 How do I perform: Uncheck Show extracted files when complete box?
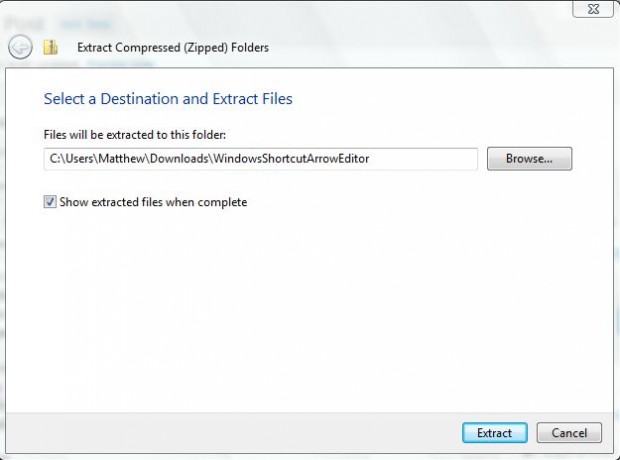coord(50,202)
